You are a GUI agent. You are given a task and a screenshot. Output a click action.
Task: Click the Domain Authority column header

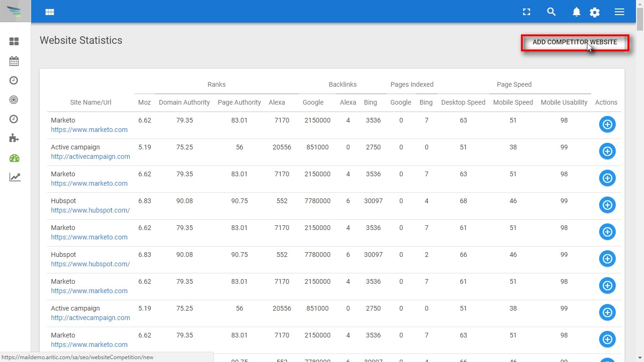point(184,102)
